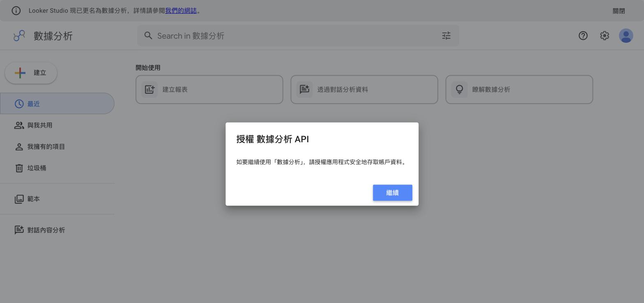Click the 建立報表 card

209,89
